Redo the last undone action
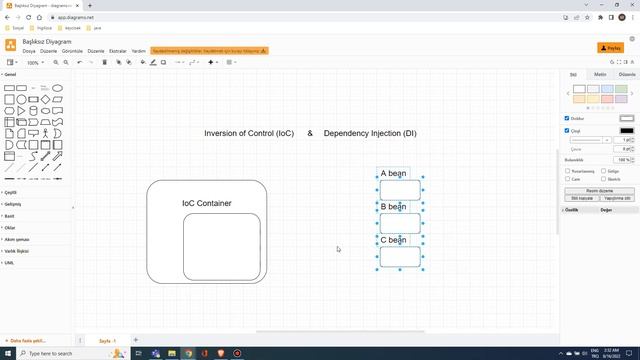Image resolution: width=640 pixels, height=360 pixels. coord(91,62)
